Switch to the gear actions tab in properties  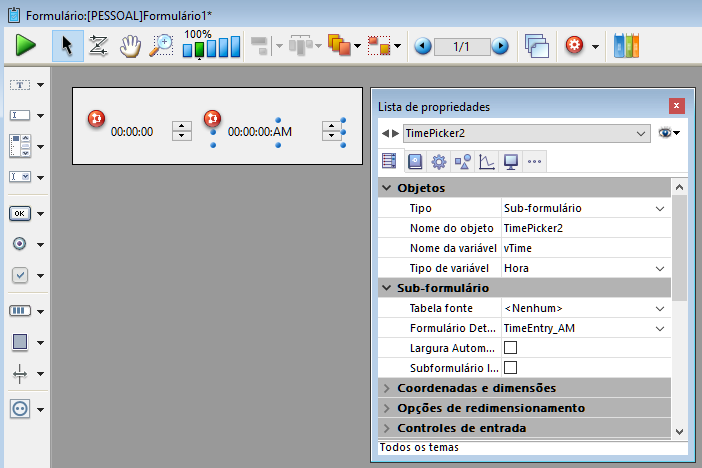click(438, 161)
